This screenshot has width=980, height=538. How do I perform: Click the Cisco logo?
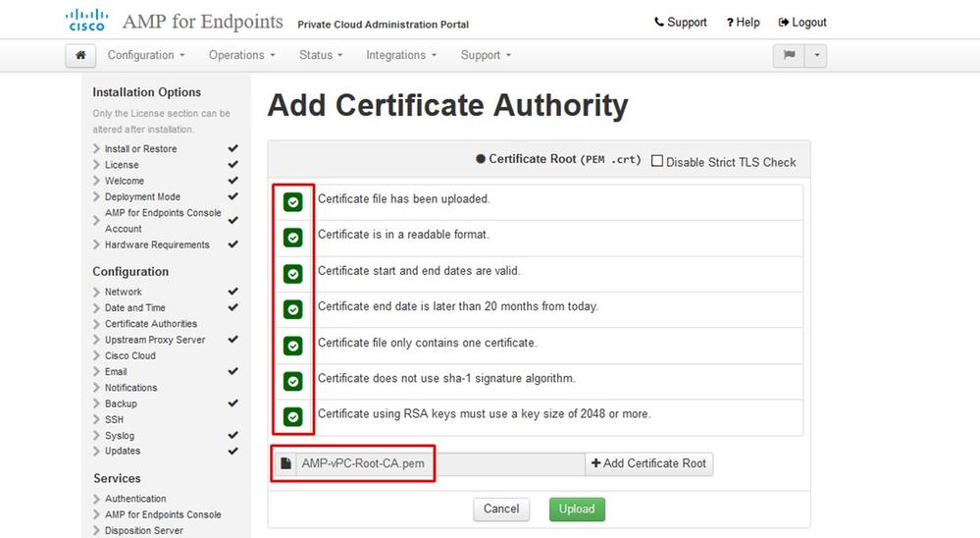[86, 20]
